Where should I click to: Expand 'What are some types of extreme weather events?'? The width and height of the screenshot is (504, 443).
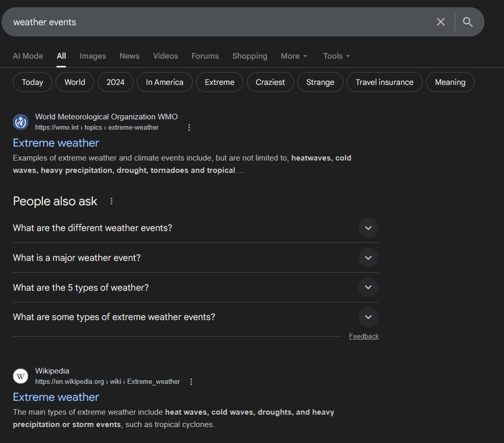coord(195,317)
